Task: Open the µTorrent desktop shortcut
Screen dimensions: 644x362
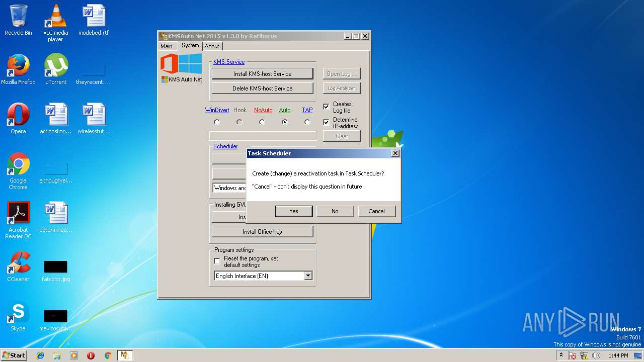Action: (56, 69)
